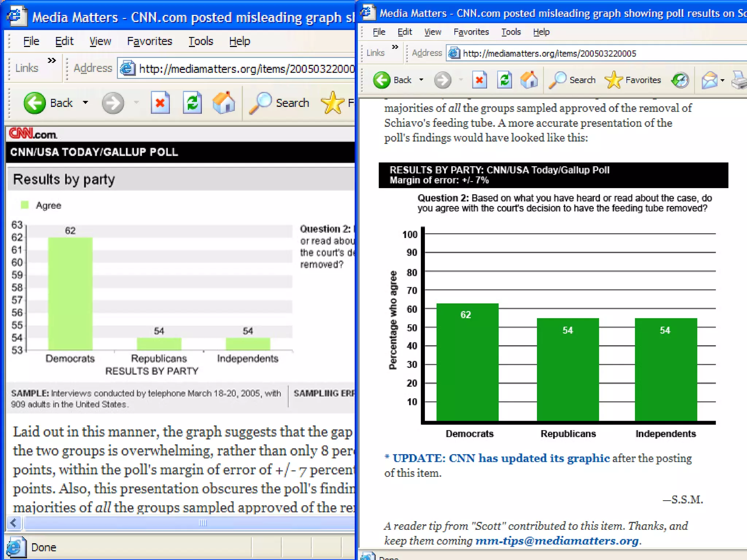Expand Links chevron in left window
The height and width of the screenshot is (560, 747).
tap(52, 60)
